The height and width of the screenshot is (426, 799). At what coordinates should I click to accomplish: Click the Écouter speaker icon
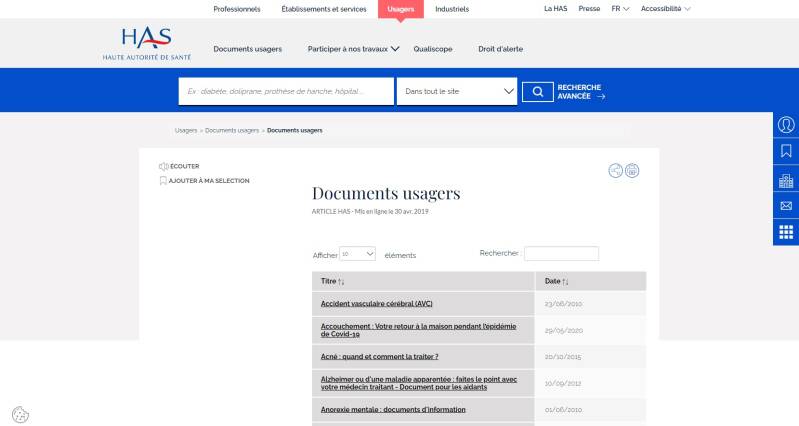163,167
